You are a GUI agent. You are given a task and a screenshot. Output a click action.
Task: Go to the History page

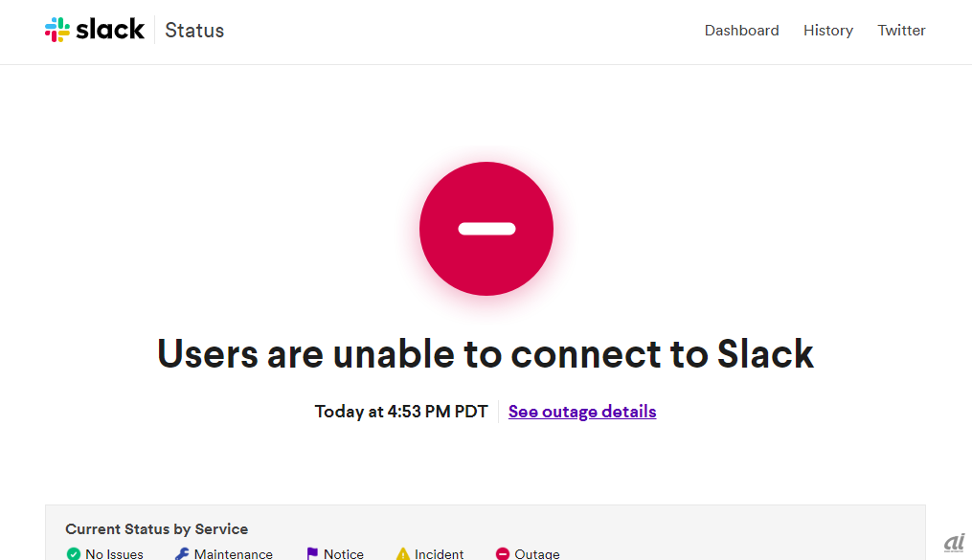(x=827, y=31)
